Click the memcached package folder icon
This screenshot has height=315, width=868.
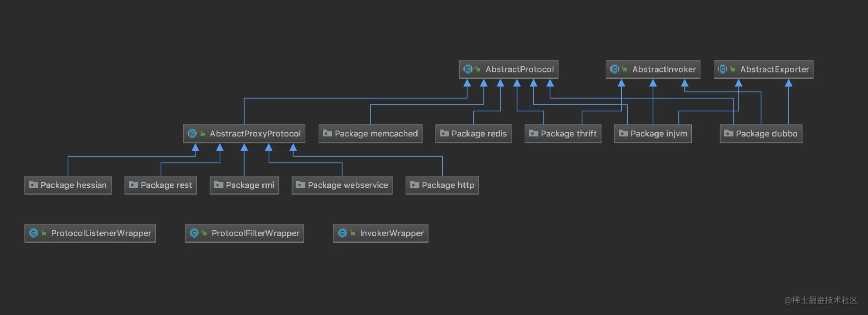point(327,133)
